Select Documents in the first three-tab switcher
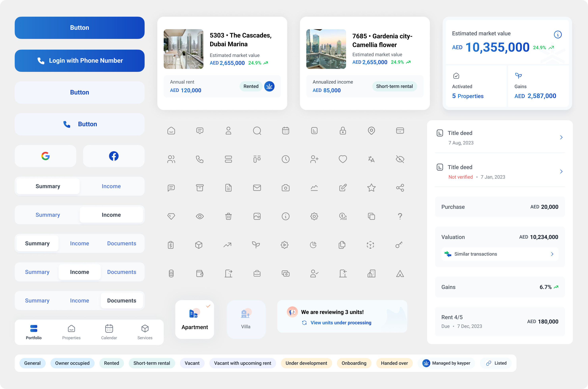Screen dimensions: 588x389 tap(122, 243)
